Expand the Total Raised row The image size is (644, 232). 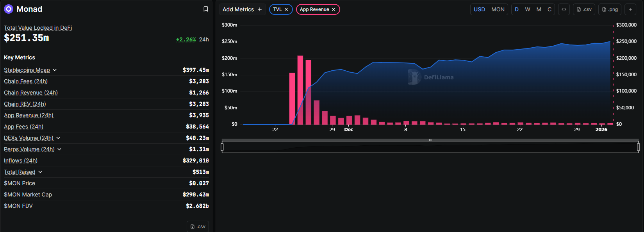point(40,172)
